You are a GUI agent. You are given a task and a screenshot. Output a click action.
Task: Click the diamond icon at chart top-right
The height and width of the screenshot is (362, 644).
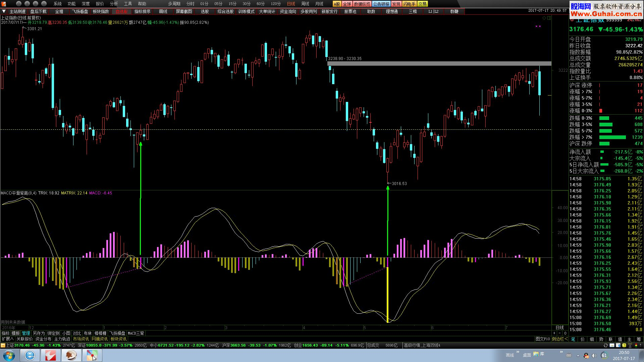pos(544,18)
